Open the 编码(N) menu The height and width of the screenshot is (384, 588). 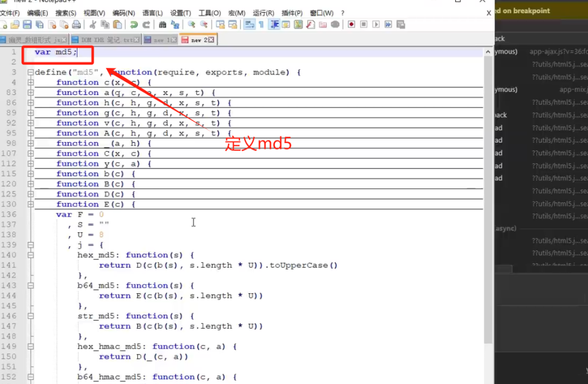click(x=124, y=13)
